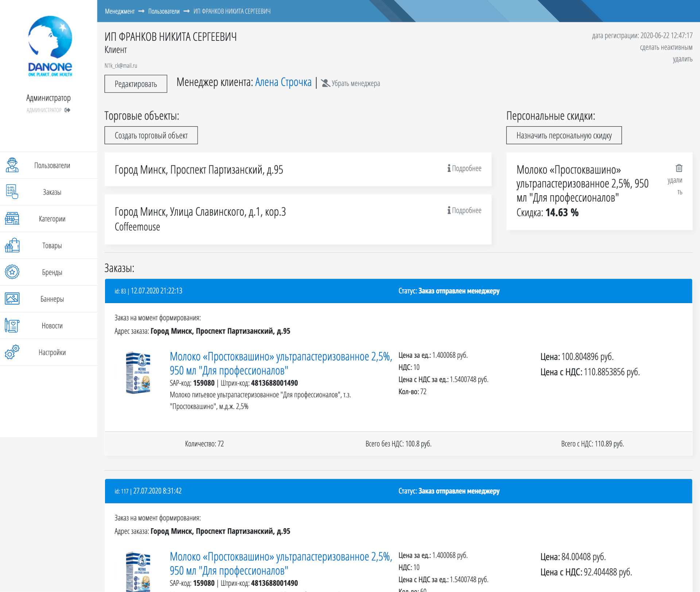Click the Товары shopping bag icon
700x592 pixels.
pos(12,245)
